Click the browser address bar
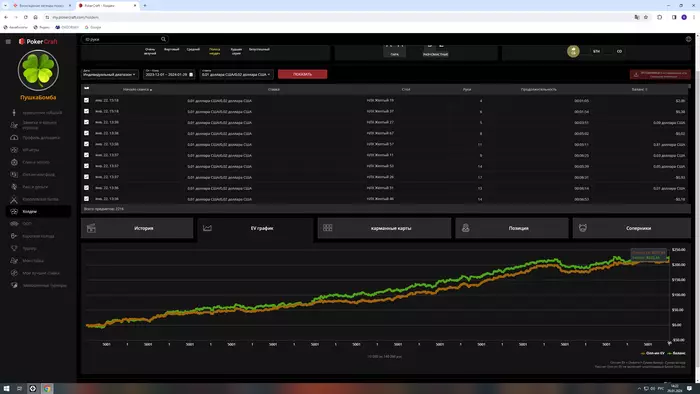The image size is (700, 394). [x=339, y=17]
